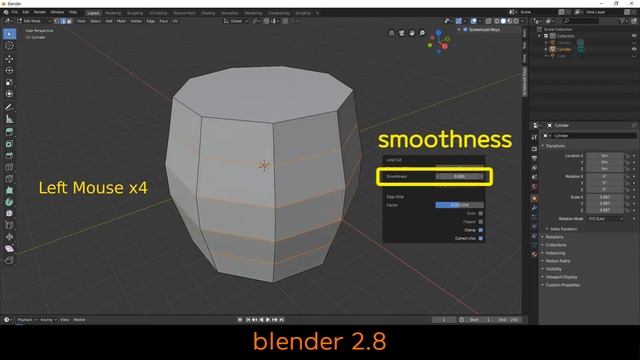This screenshot has width=640, height=360.
Task: Hide the Collection with its eye icon
Action: (634, 36)
